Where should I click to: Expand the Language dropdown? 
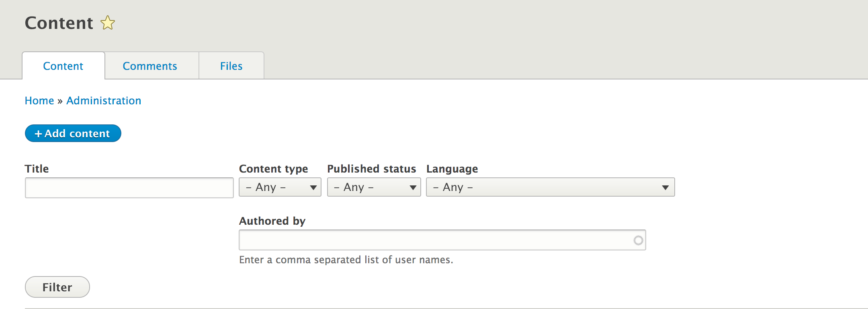coord(550,187)
